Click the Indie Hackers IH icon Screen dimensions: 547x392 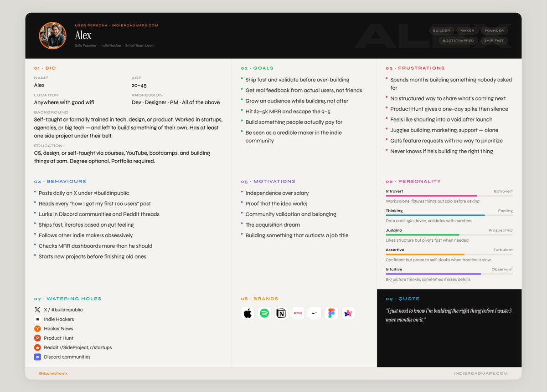(x=37, y=319)
